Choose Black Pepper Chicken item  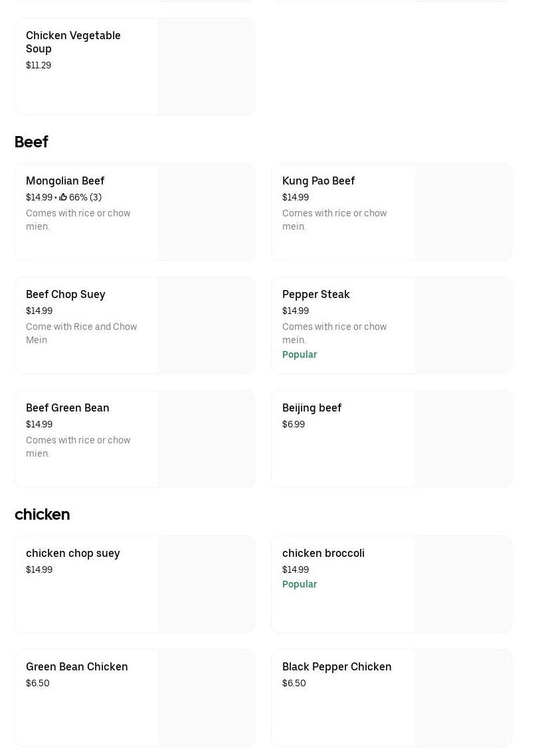click(337, 666)
